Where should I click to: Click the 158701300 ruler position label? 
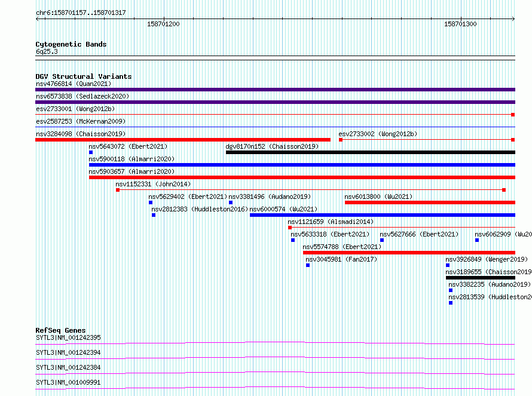[460, 24]
